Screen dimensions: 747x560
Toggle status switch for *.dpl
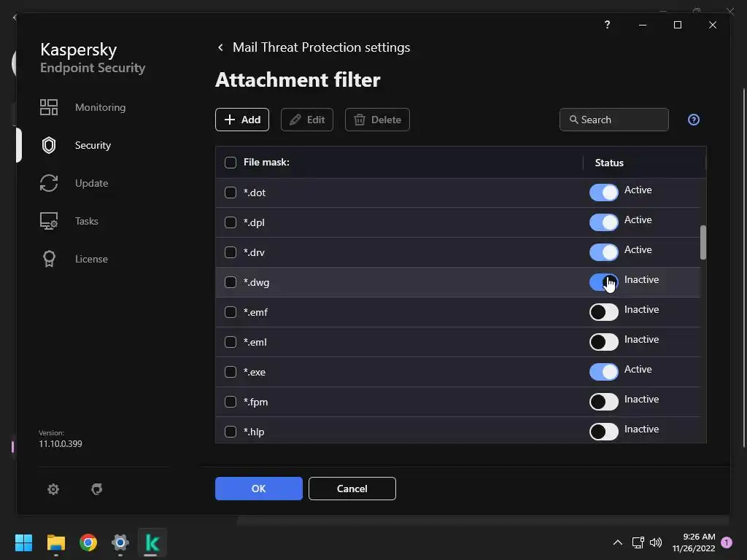click(603, 222)
